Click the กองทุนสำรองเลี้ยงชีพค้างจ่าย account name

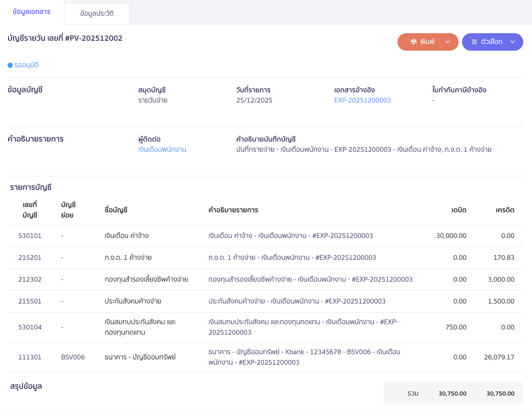pos(146,279)
